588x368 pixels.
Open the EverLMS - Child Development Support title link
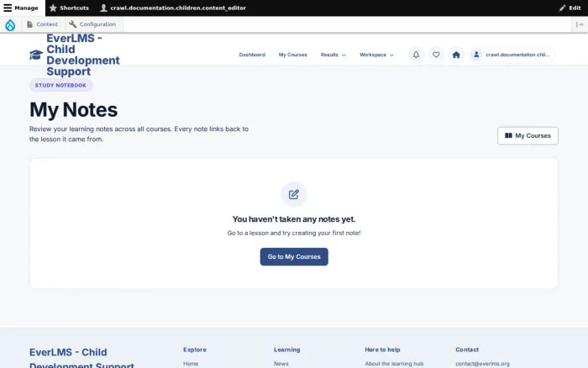(82, 55)
